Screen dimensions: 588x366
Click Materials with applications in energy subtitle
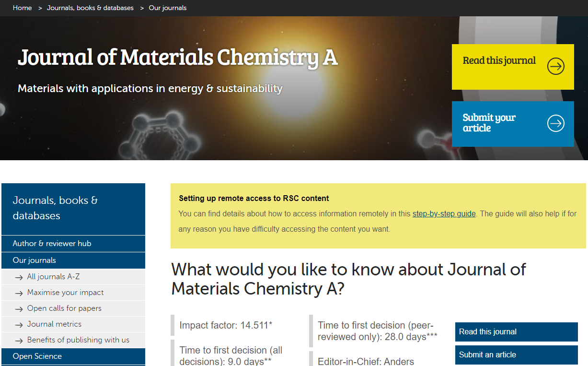[150, 89]
